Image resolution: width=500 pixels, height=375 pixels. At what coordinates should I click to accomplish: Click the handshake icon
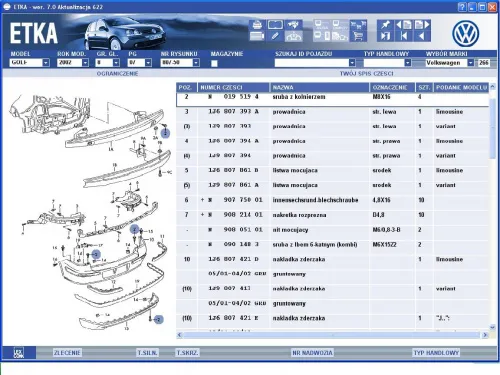pos(293,25)
